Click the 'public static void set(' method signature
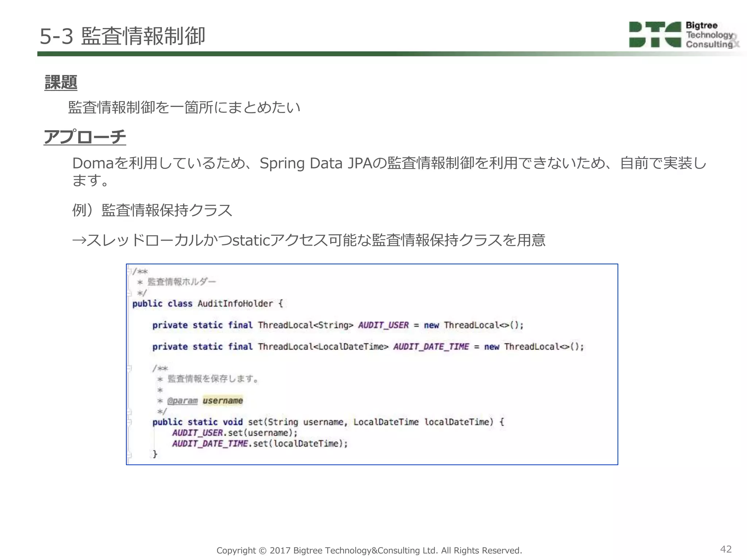The image size is (747, 560). tap(328, 422)
